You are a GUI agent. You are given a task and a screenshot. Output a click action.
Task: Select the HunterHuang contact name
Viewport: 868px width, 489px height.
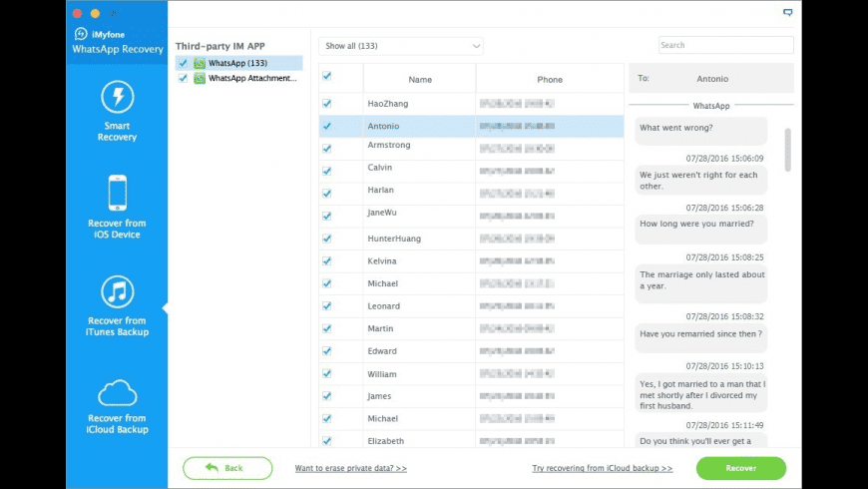(x=394, y=239)
